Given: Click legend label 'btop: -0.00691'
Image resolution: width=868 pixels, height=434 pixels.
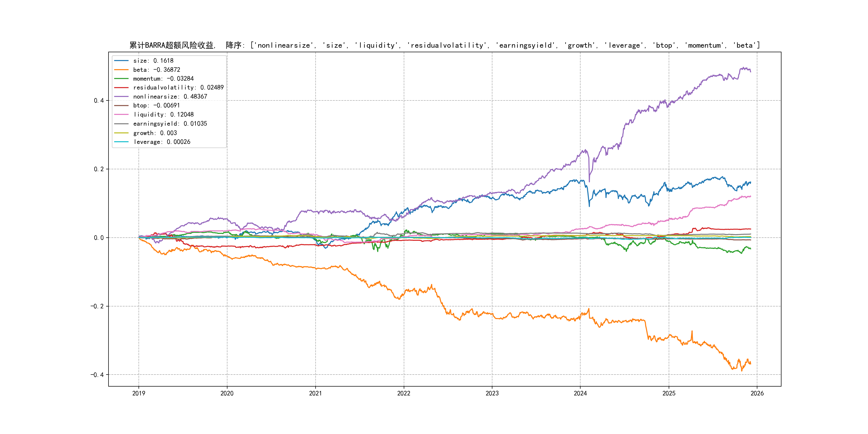Looking at the screenshot, I should coord(156,106).
